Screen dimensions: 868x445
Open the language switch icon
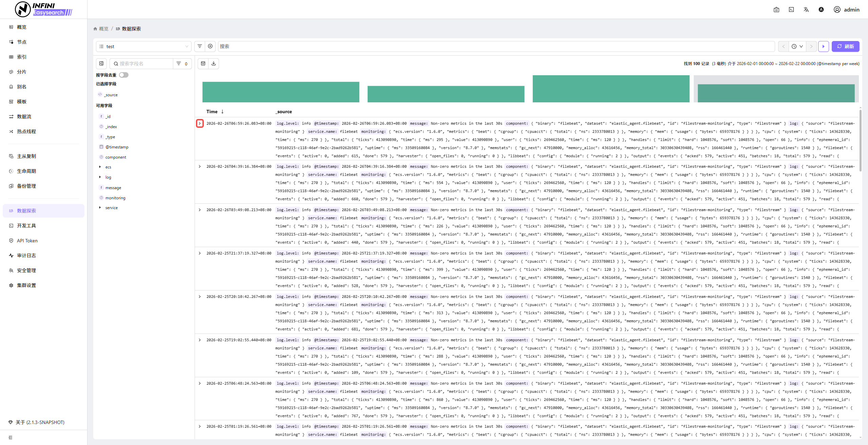[x=806, y=9]
